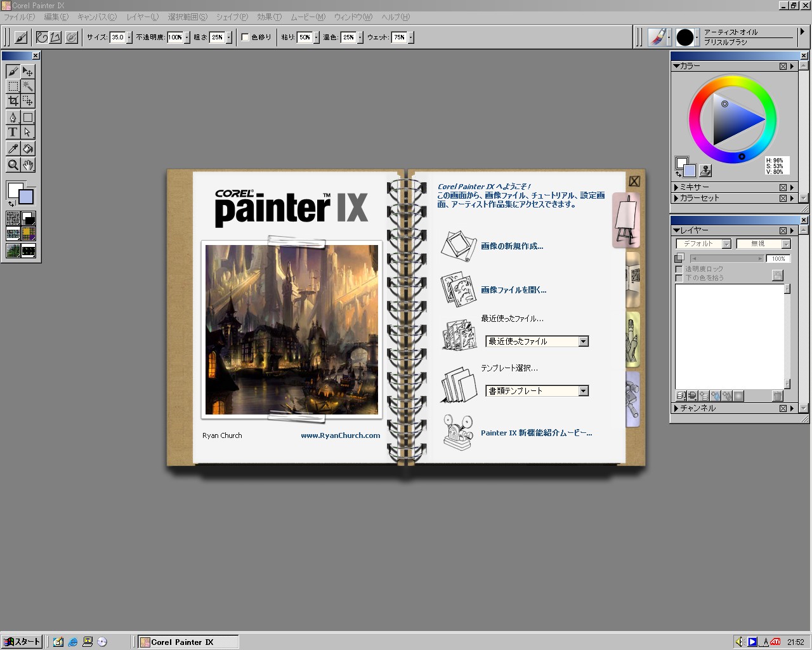Screen dimensions: 812x650
Task: Choose the Paint Bucket tool
Action: [28, 149]
